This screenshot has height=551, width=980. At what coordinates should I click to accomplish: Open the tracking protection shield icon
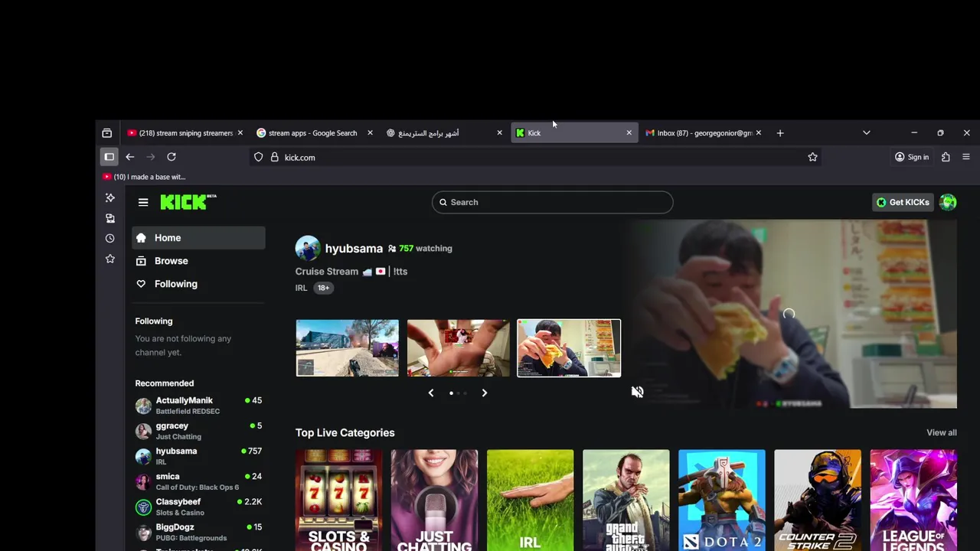click(259, 157)
